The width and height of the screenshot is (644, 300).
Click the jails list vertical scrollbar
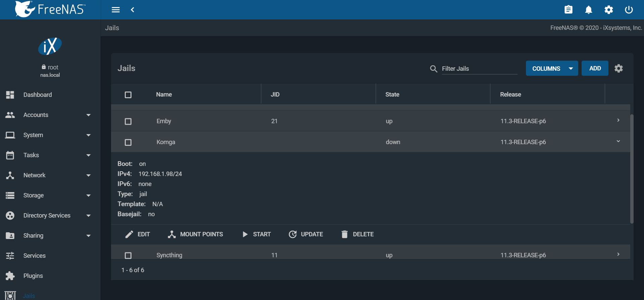coord(632,168)
